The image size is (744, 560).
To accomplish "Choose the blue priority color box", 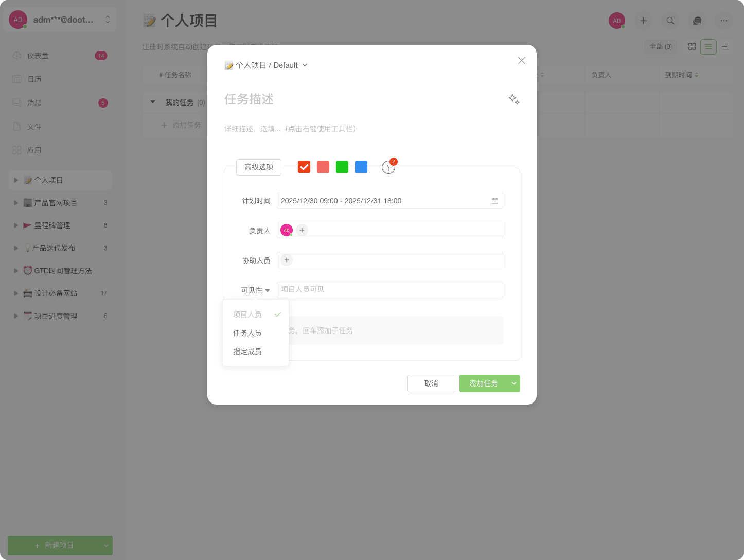I will (361, 167).
